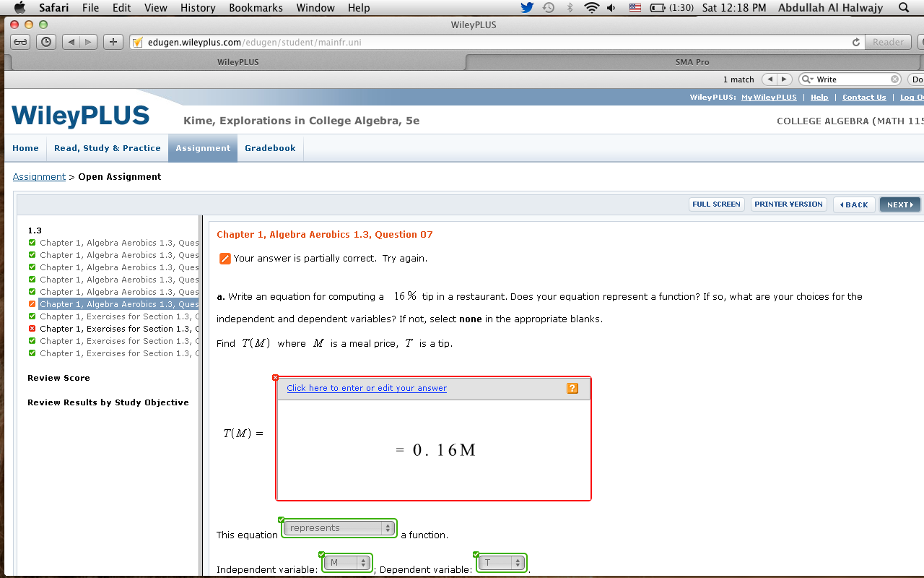Clear the find field with the x icon
The width and height of the screenshot is (924, 578).
[895, 79]
